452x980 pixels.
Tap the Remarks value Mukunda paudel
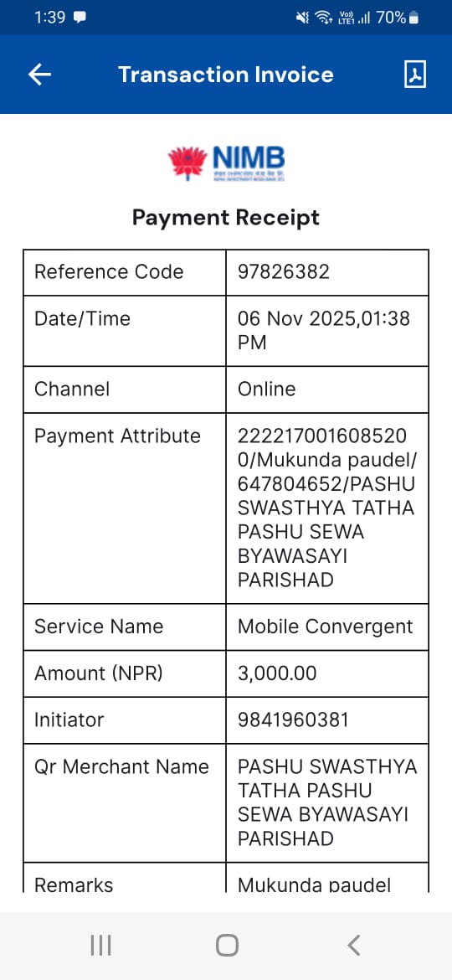314,885
